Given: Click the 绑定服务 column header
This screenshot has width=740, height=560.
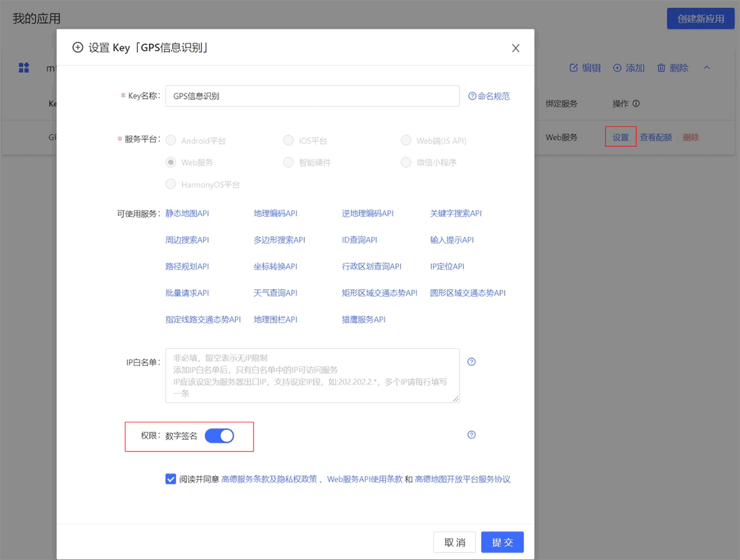Looking at the screenshot, I should coord(562,104).
